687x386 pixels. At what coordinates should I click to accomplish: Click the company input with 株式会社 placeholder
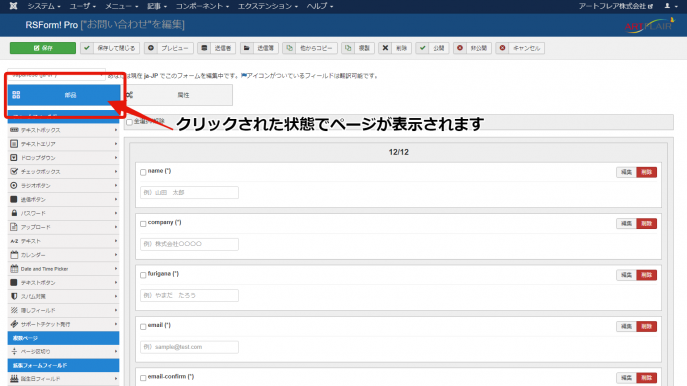(x=189, y=244)
